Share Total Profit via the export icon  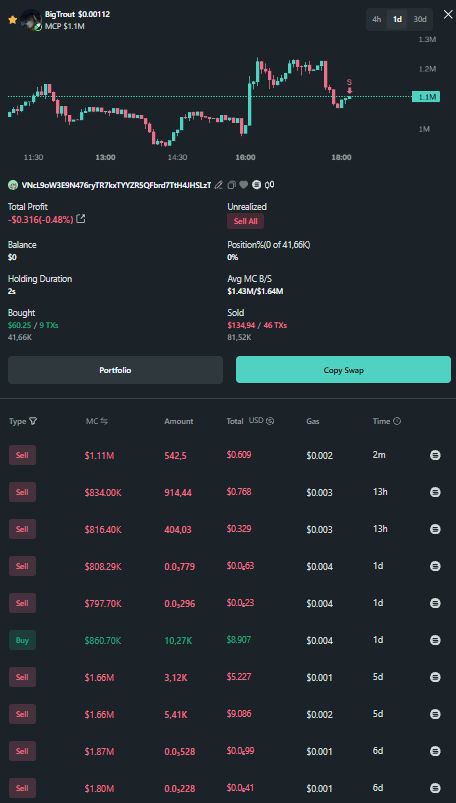point(81,219)
